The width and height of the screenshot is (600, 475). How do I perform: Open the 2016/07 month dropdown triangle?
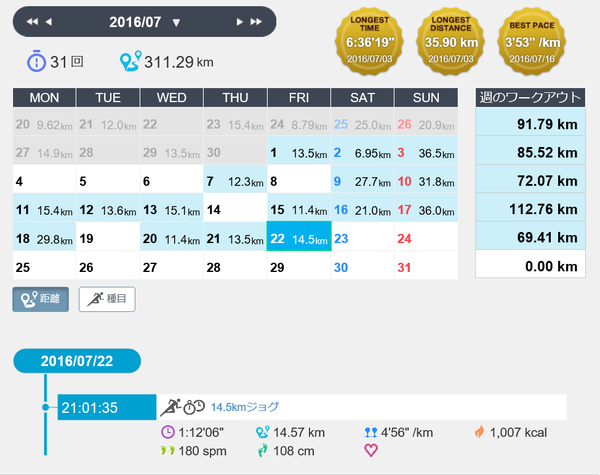coord(176,23)
